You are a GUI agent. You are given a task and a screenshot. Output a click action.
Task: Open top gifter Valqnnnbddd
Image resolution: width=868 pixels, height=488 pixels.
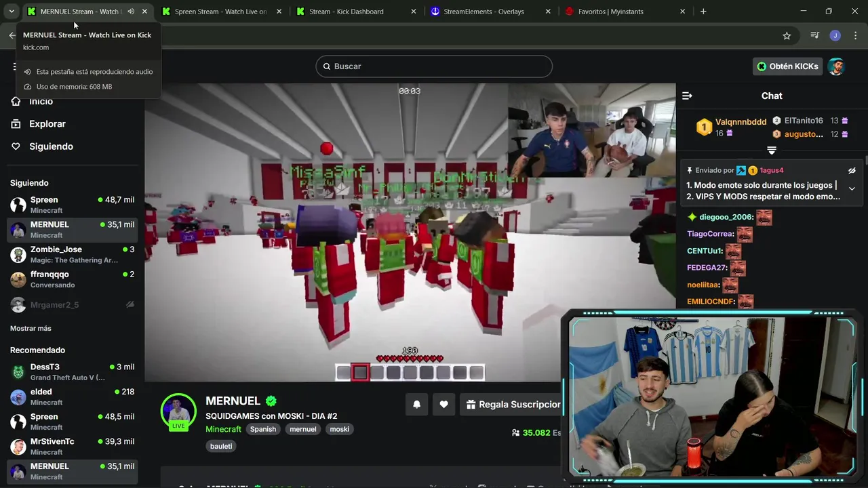pyautogui.click(x=741, y=122)
